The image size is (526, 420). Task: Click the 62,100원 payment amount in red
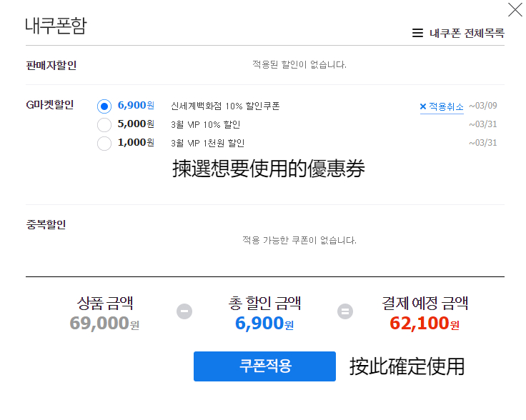[x=424, y=324]
